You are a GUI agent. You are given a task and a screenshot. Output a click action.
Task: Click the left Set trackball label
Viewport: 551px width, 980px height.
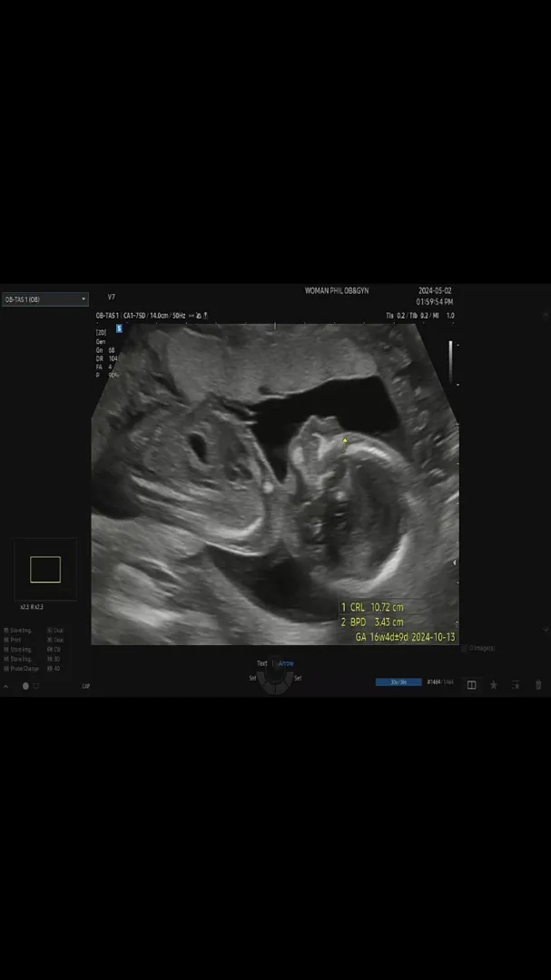point(252,678)
